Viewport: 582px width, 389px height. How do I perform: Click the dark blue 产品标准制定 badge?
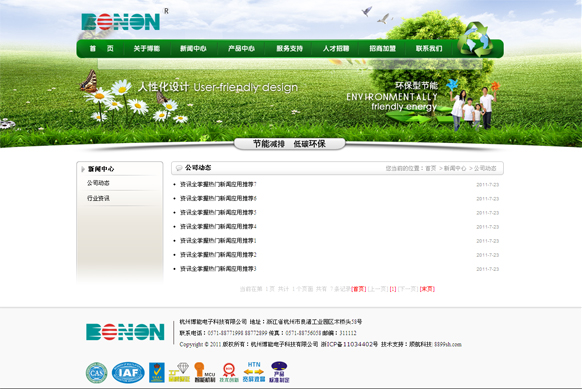[279, 372]
